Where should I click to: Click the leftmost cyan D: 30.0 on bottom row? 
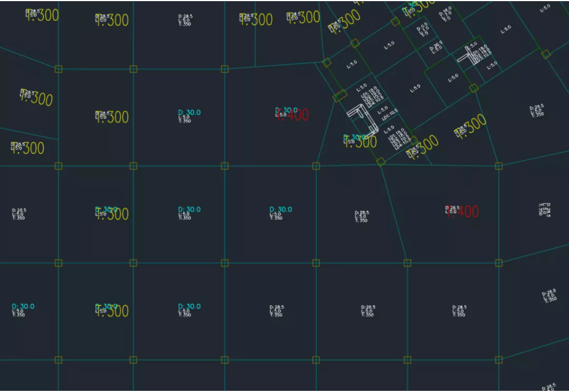click(23, 307)
